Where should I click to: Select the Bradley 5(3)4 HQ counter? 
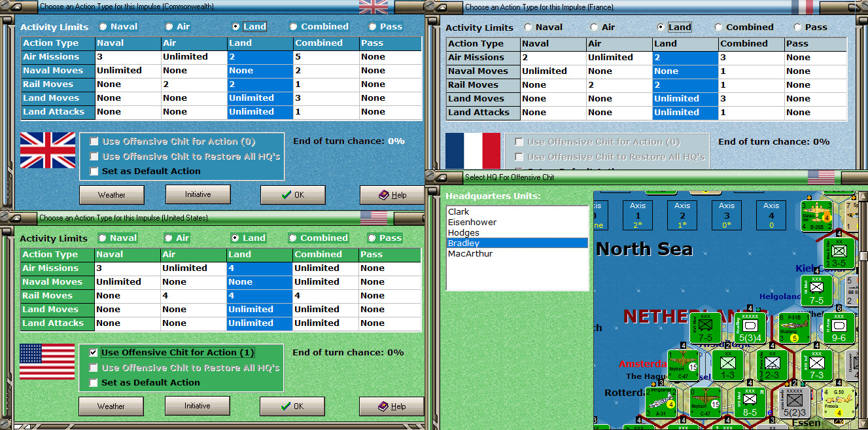pos(750,329)
